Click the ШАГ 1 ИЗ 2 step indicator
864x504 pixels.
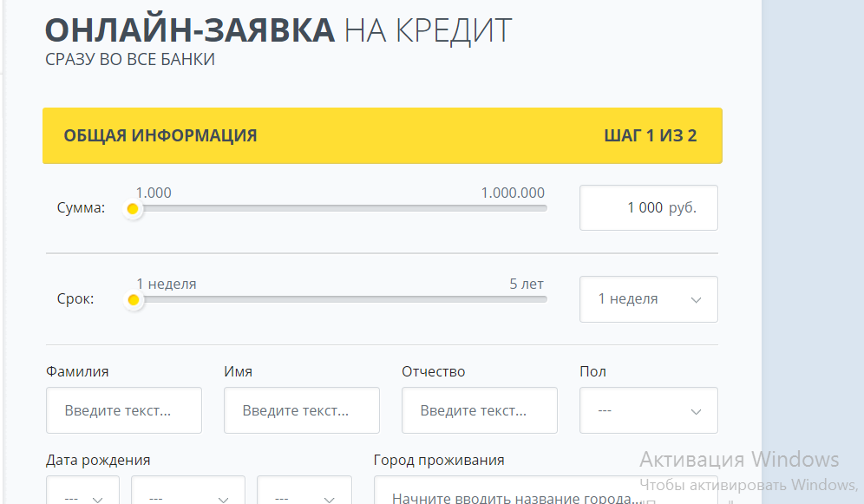[x=650, y=136]
